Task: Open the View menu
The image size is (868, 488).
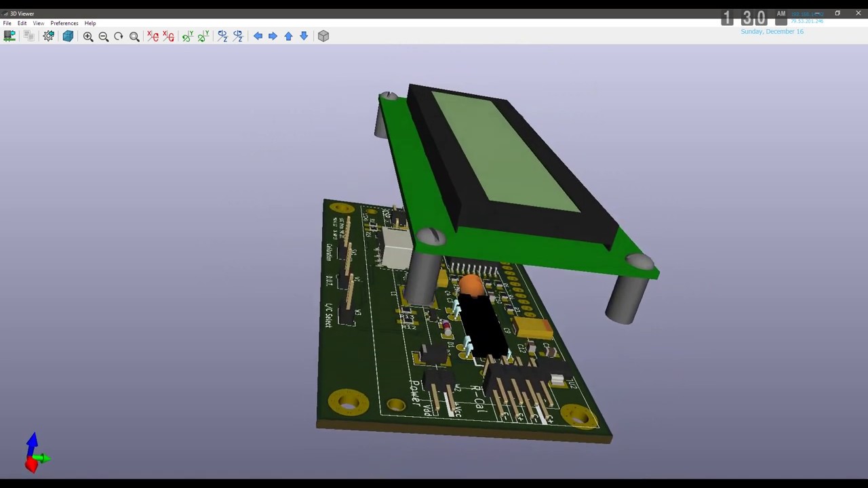Action: coord(39,23)
